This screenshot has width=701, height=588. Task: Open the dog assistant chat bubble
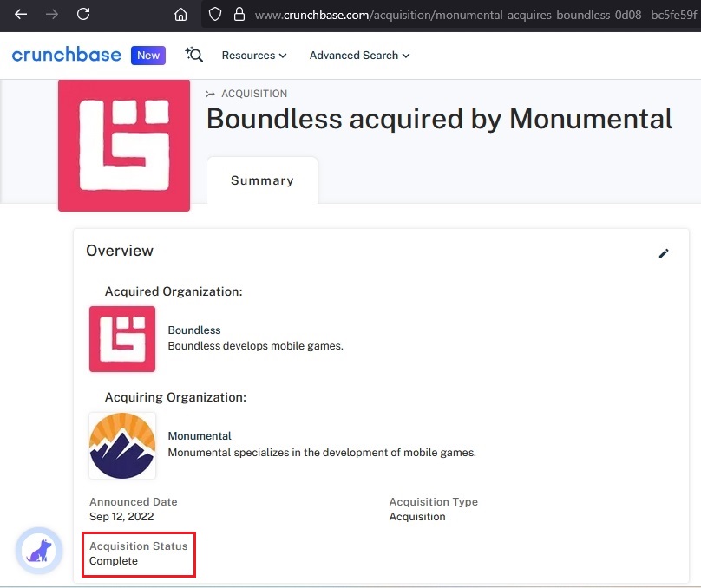pyautogui.click(x=39, y=551)
